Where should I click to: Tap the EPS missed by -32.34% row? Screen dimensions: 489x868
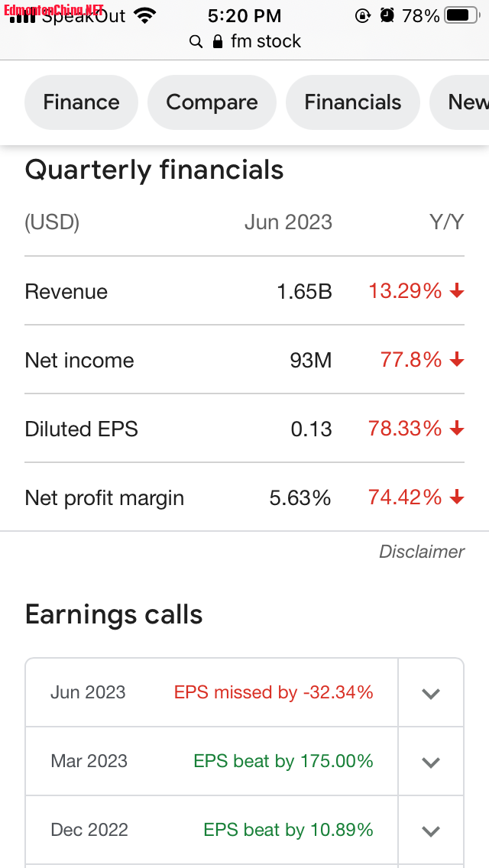click(x=274, y=693)
